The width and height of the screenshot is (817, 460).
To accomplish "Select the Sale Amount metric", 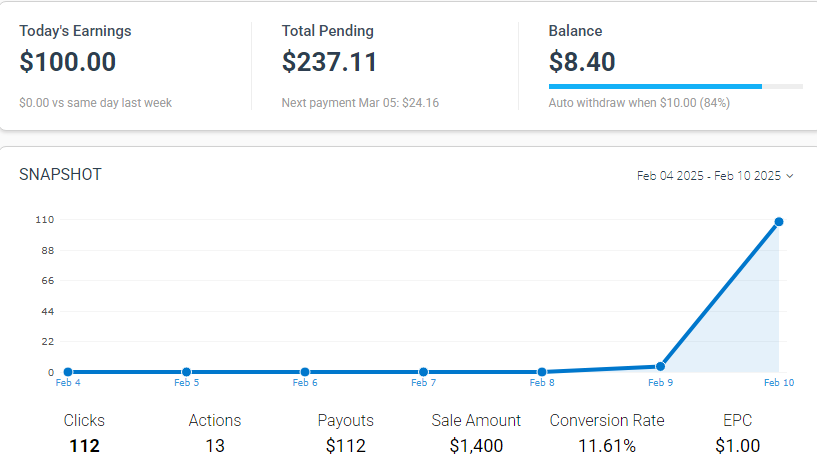I will pos(476,433).
